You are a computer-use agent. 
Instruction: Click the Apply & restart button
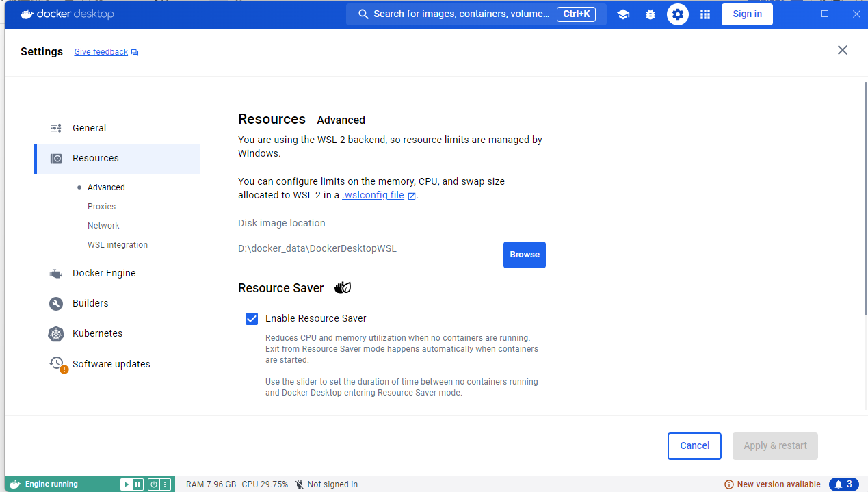pyautogui.click(x=775, y=446)
